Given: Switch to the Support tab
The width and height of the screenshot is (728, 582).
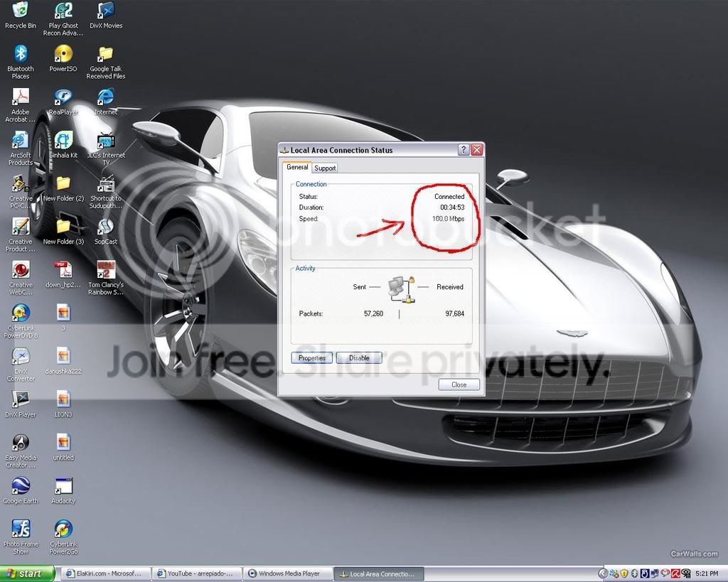Looking at the screenshot, I should (324, 168).
